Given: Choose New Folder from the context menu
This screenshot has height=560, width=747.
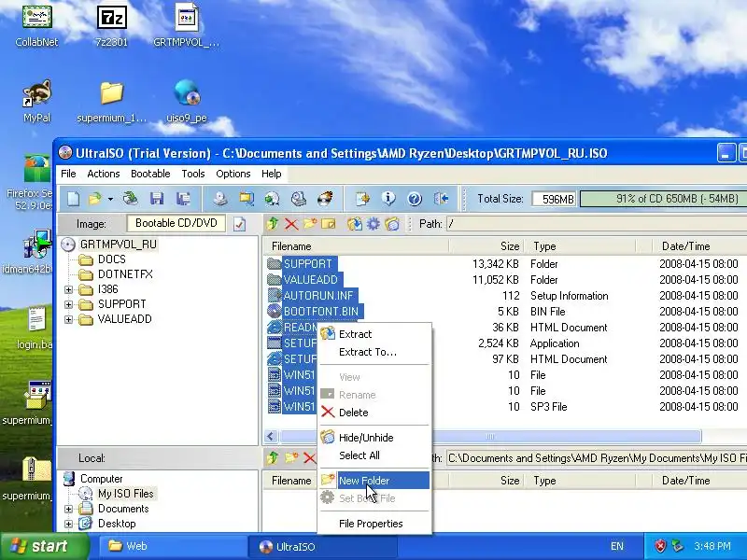Looking at the screenshot, I should tap(374, 481).
